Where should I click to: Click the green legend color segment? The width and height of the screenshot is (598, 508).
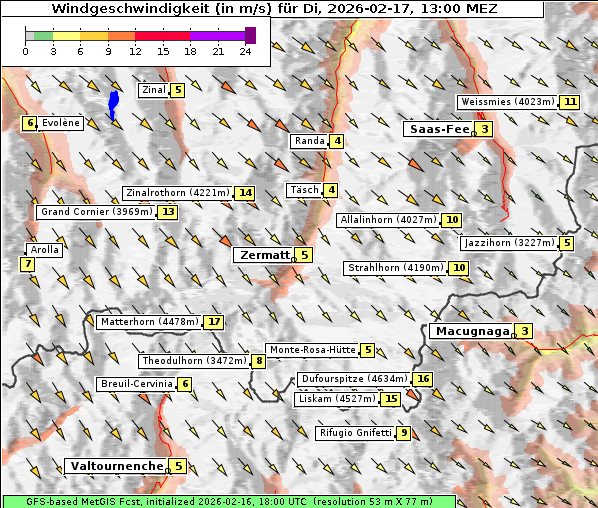click(x=43, y=36)
